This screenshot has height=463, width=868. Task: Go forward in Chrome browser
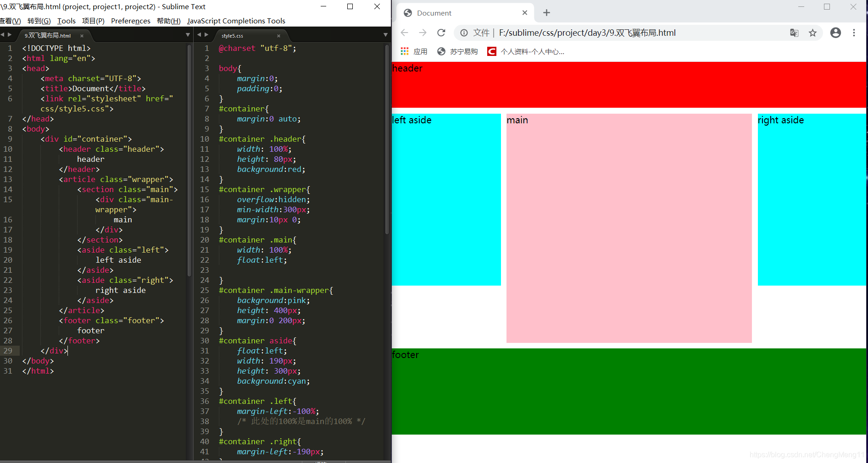tap(423, 33)
